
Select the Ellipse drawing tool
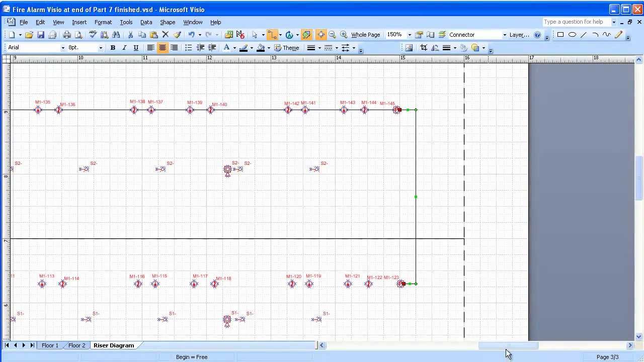click(573, 34)
